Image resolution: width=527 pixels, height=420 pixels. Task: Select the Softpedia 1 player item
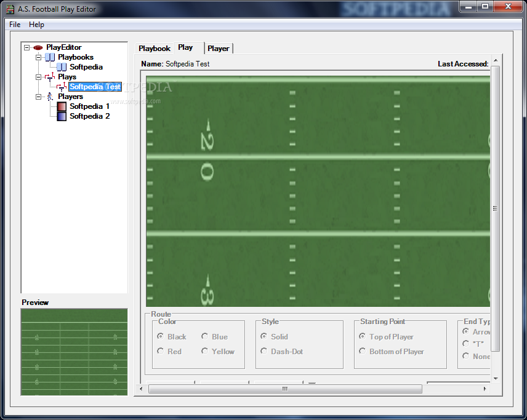90,106
